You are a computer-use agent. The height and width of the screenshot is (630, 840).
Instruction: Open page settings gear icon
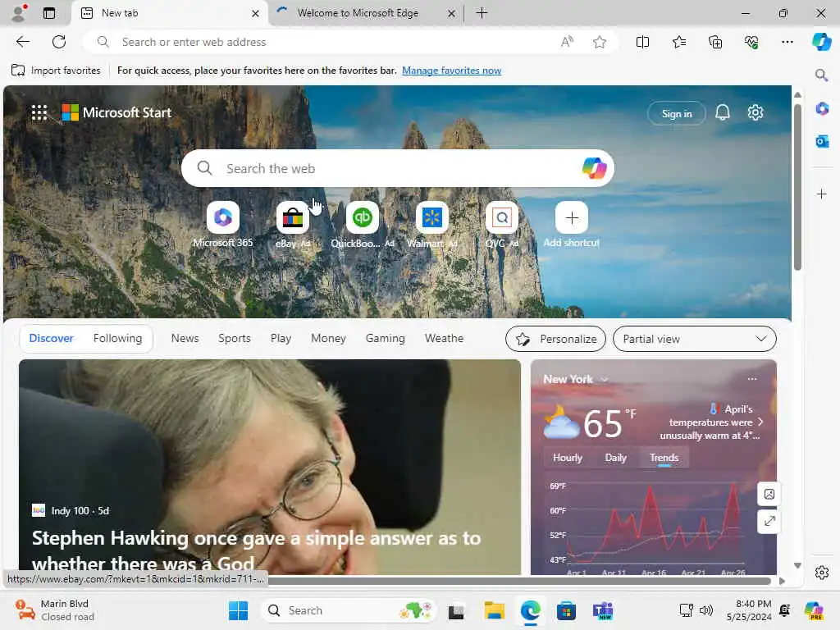pos(756,112)
